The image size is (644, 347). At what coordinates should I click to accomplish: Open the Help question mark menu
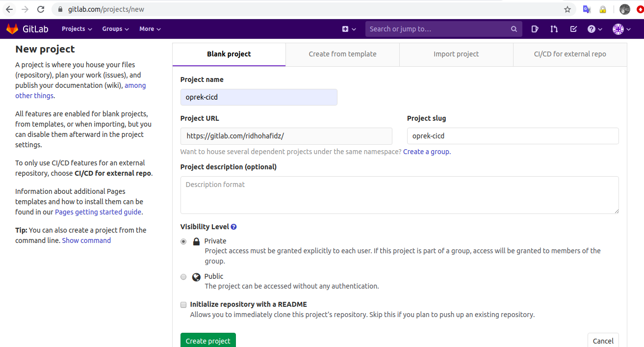pos(595,29)
